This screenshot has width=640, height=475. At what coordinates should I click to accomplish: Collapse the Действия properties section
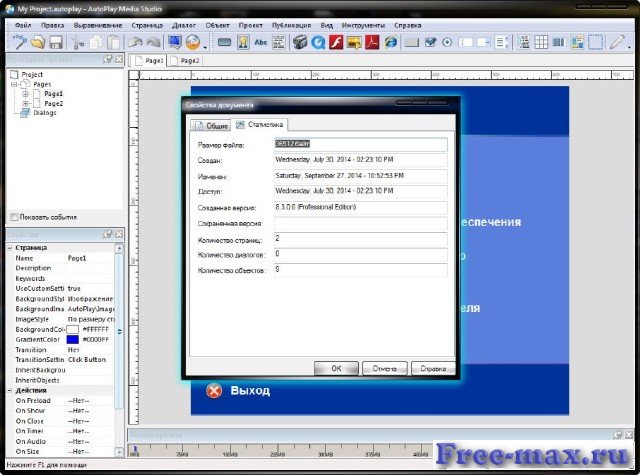[9, 391]
